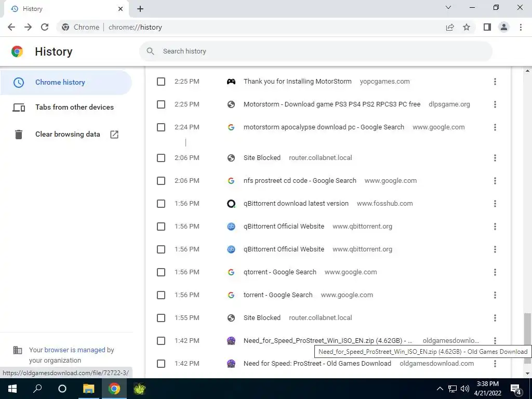532x399 pixels.
Task: Open nfs prostreet cd code Google Search link
Action: (x=300, y=181)
